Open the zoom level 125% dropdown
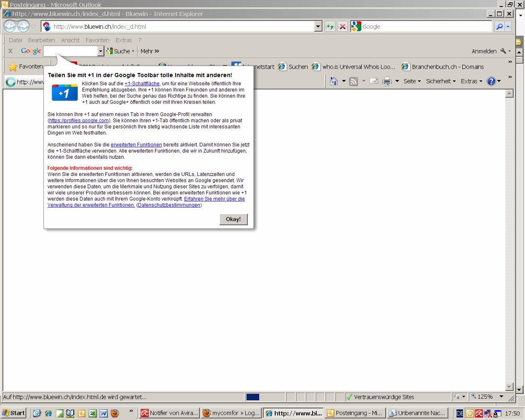 point(501,397)
